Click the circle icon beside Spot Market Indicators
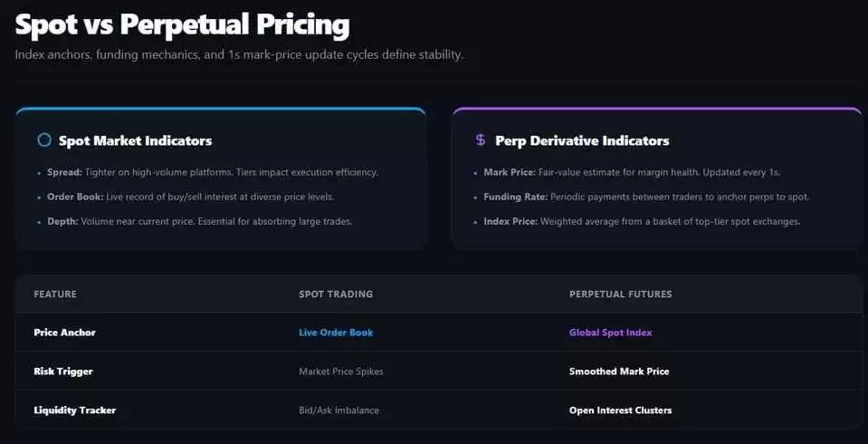This screenshot has height=444, width=868. 44,140
